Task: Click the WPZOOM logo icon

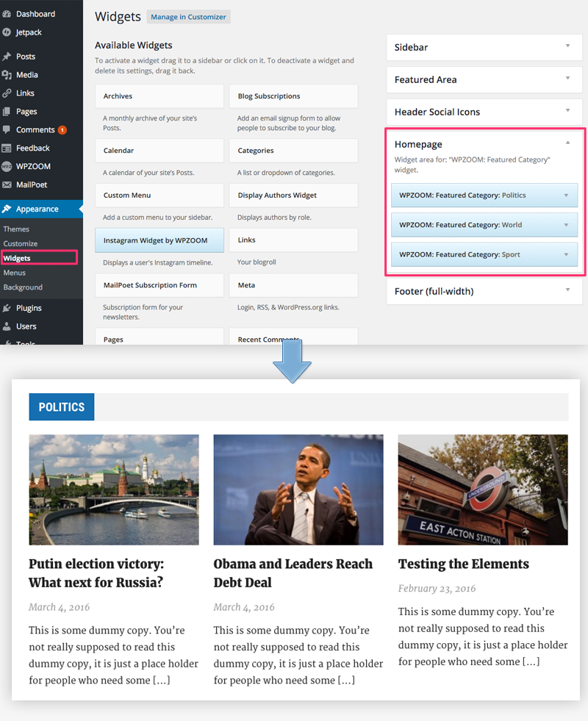Action: click(x=7, y=166)
